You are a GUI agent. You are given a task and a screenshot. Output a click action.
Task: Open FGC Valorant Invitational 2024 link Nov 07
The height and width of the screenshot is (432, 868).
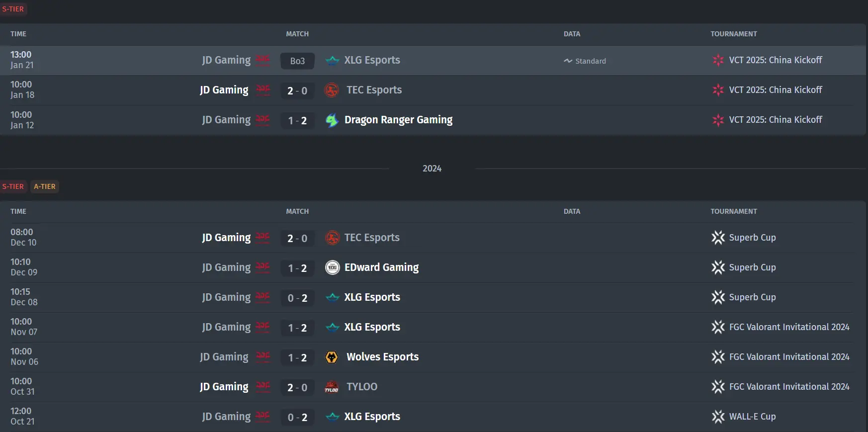point(789,327)
